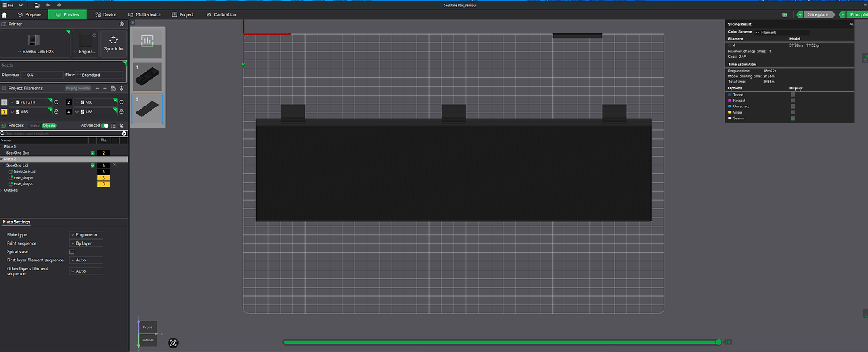
Task: Save project using the floppy disk icon
Action: 37,4
